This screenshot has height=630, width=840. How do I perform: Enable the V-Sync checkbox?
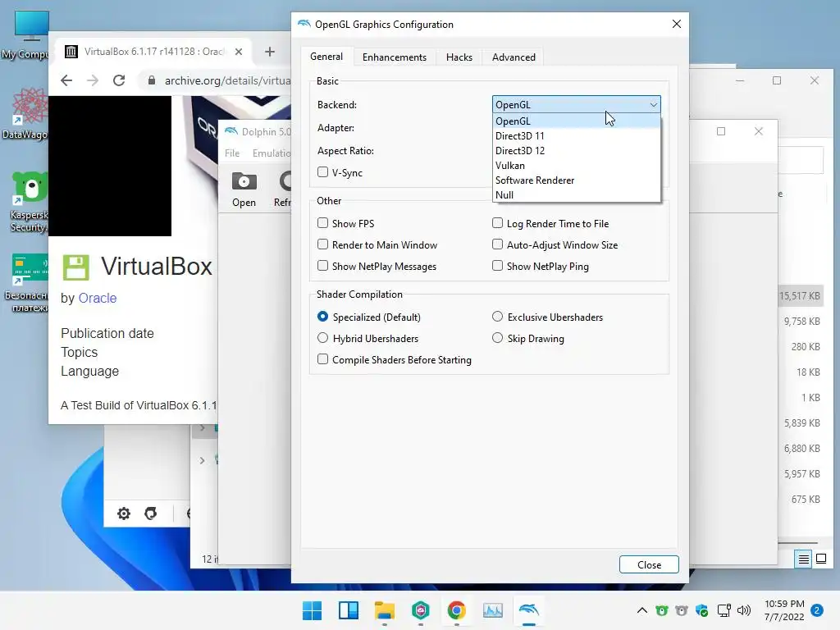point(322,172)
